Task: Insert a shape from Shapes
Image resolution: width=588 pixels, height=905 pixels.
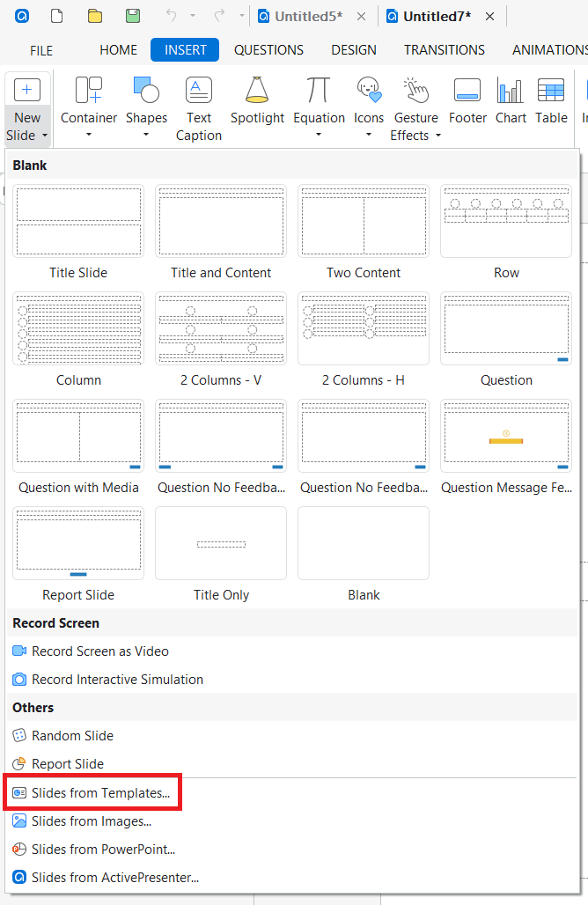Action: pos(147,101)
